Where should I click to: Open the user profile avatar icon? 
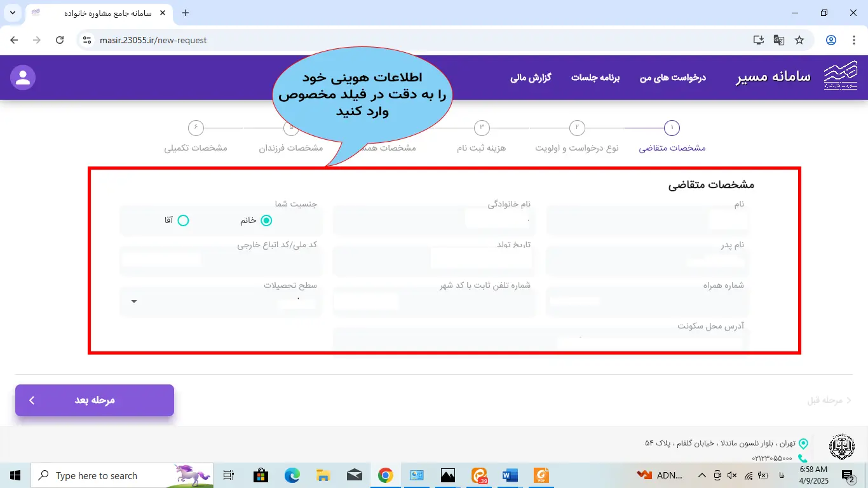pos(23,78)
